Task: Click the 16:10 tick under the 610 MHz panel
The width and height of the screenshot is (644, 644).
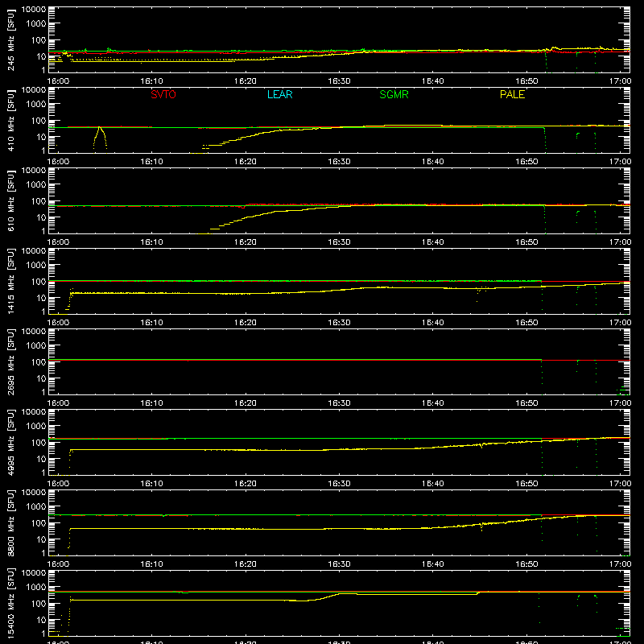Action: pos(151,242)
